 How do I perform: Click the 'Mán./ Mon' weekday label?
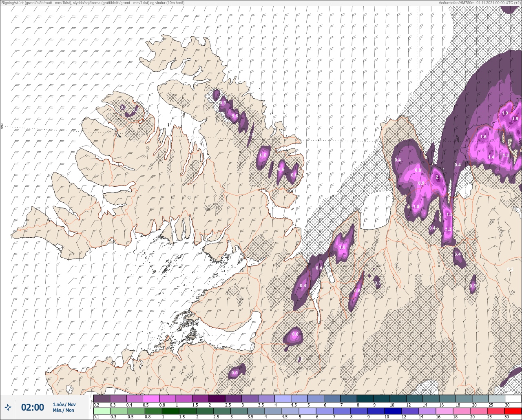coord(64,410)
